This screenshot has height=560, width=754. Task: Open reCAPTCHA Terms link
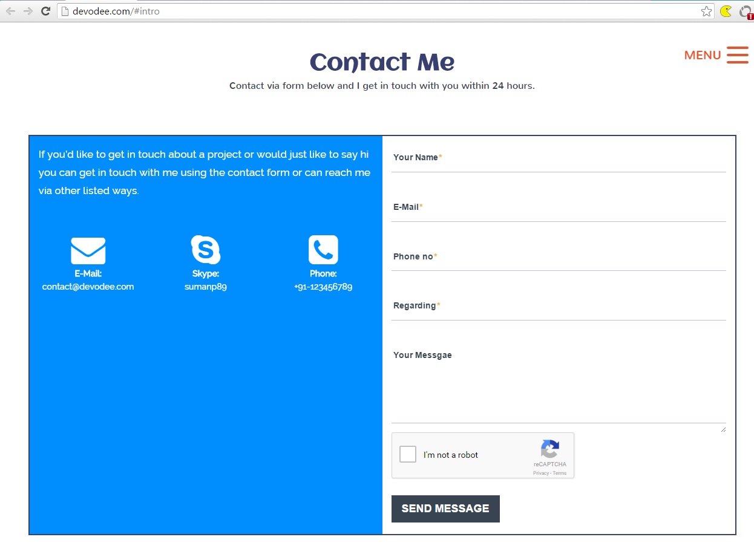[560, 473]
